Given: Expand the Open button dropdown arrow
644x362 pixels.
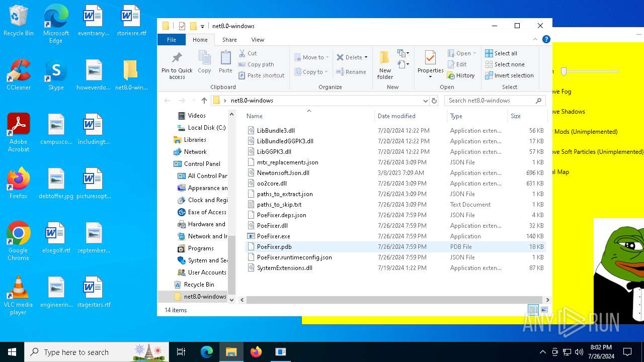Looking at the screenshot, I should click(474, 53).
